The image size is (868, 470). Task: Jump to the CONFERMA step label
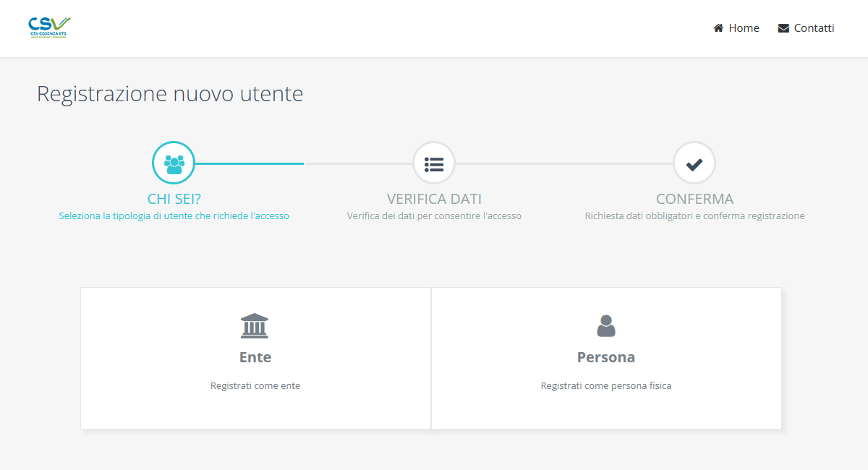(694, 199)
